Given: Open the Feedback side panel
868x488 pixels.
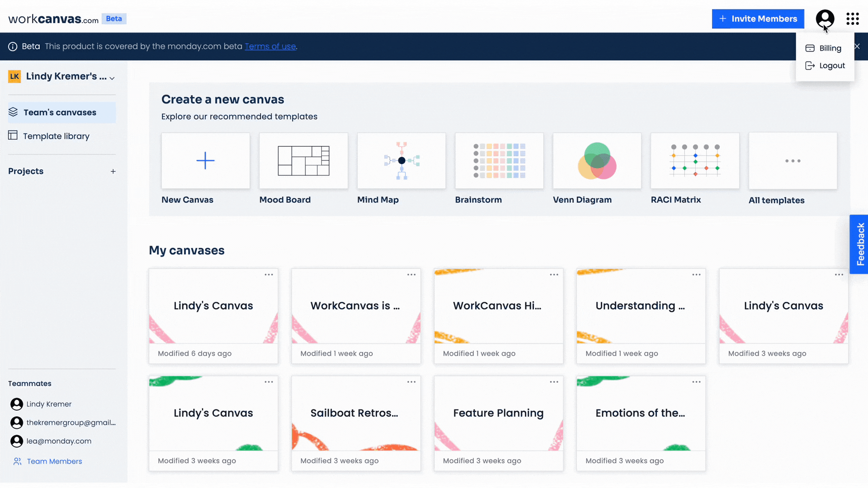Looking at the screenshot, I should pyautogui.click(x=860, y=244).
